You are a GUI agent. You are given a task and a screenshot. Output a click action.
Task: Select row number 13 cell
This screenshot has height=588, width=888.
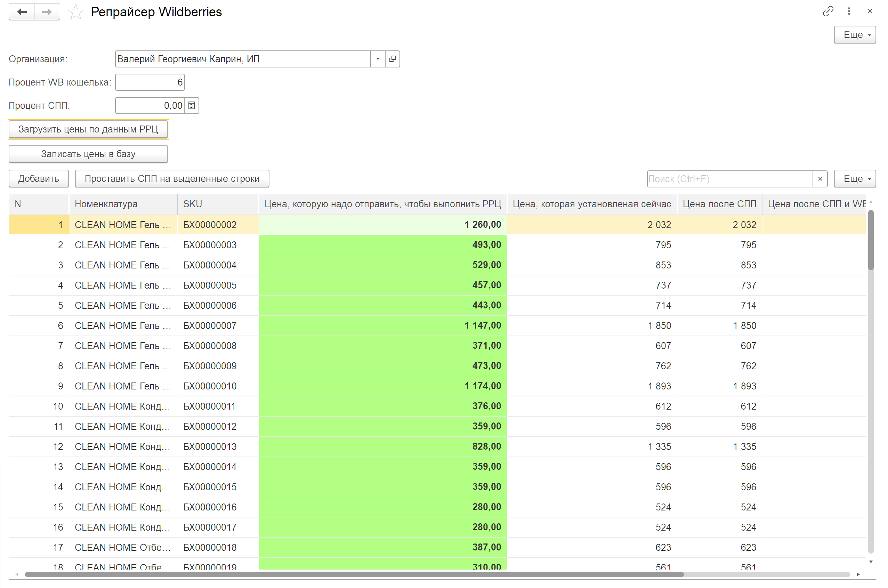pos(39,467)
